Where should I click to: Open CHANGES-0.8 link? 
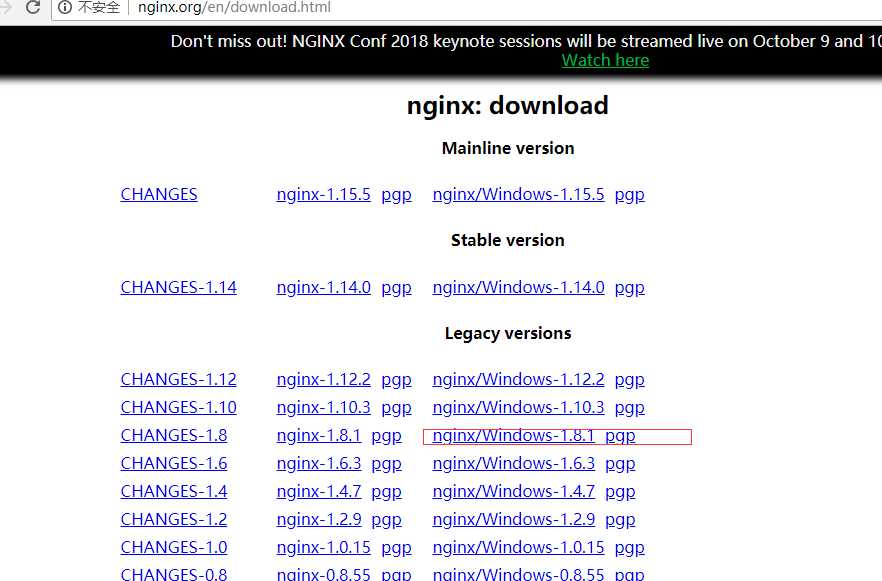click(x=174, y=574)
